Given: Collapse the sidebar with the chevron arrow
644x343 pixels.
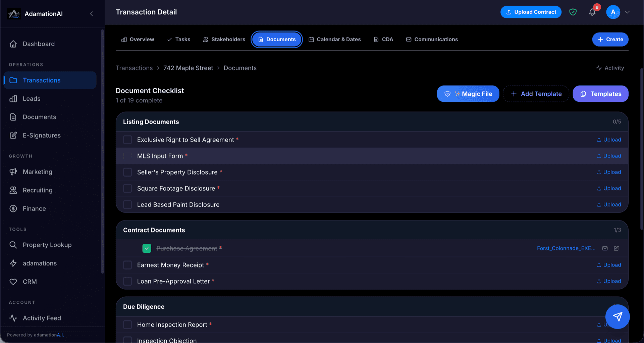Looking at the screenshot, I should coord(92,14).
